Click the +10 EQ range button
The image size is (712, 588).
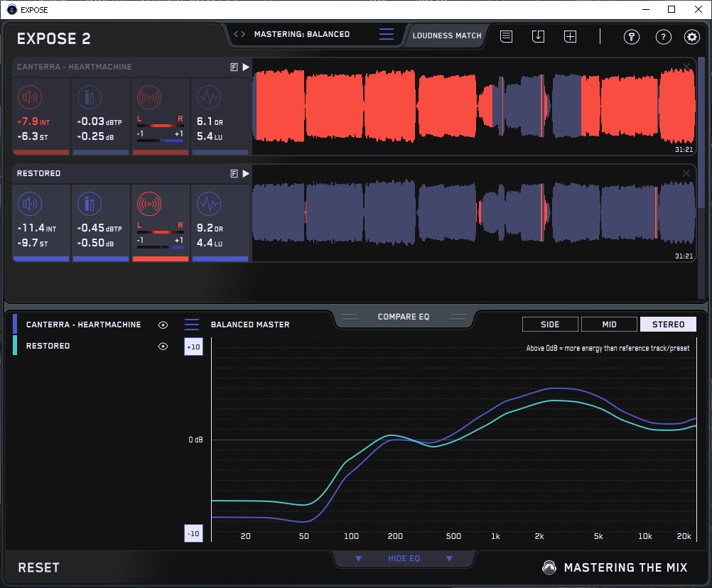[193, 347]
